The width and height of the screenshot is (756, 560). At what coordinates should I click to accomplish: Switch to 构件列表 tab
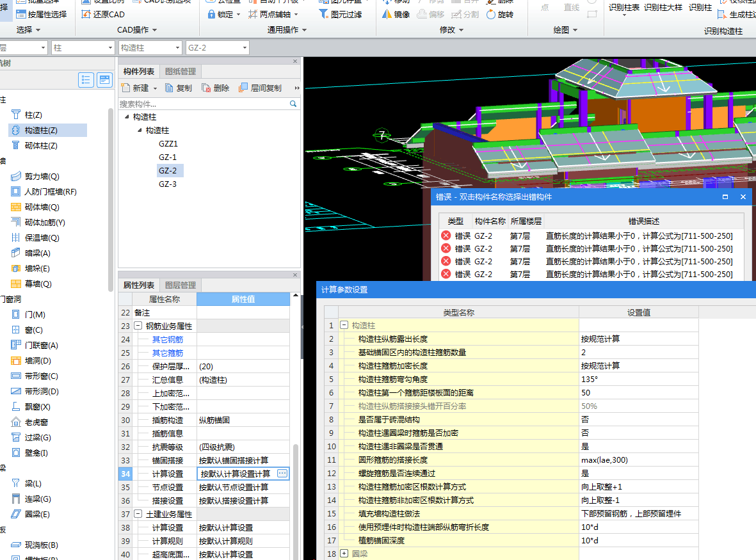click(139, 71)
